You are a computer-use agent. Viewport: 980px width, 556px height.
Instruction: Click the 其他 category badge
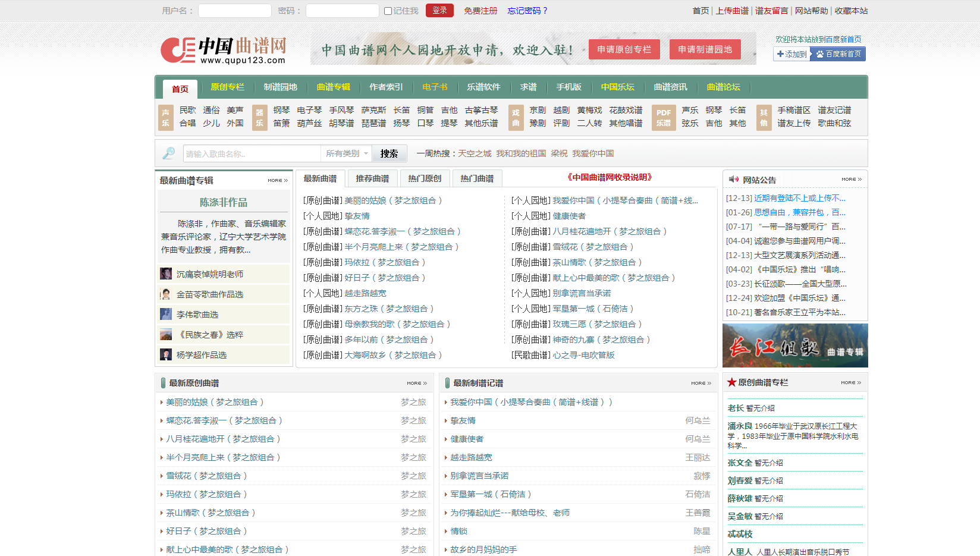764,117
